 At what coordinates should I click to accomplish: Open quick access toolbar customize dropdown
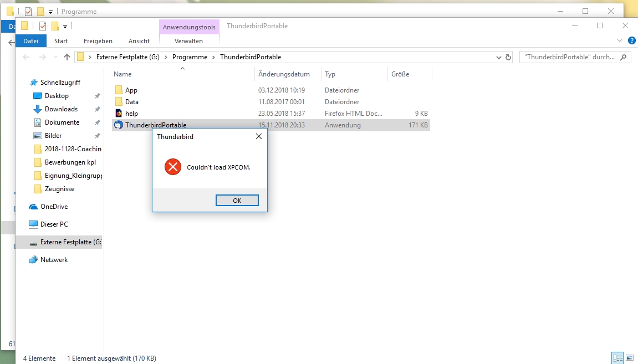(x=65, y=27)
